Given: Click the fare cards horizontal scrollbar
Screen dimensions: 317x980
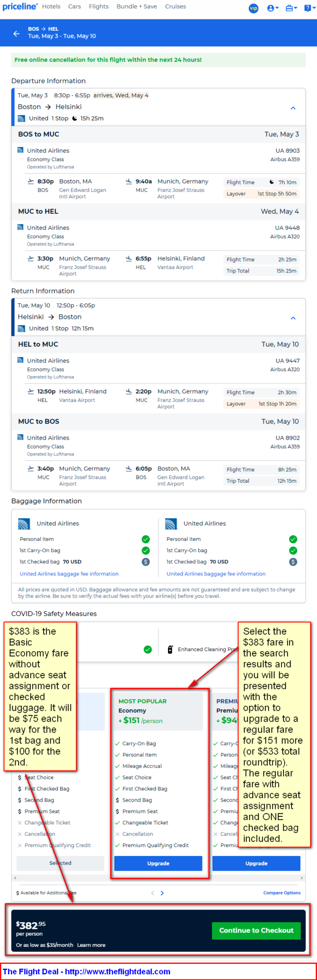Looking at the screenshot, I should click(158, 878).
